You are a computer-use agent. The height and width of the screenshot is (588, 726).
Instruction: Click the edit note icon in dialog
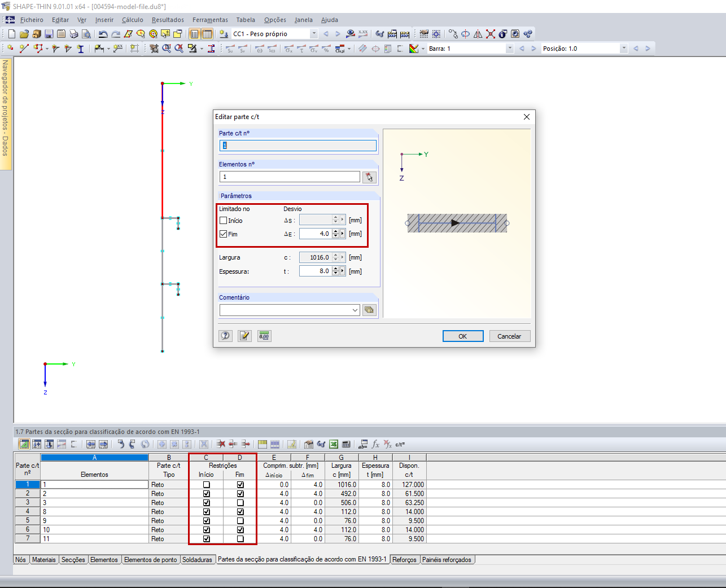click(244, 336)
